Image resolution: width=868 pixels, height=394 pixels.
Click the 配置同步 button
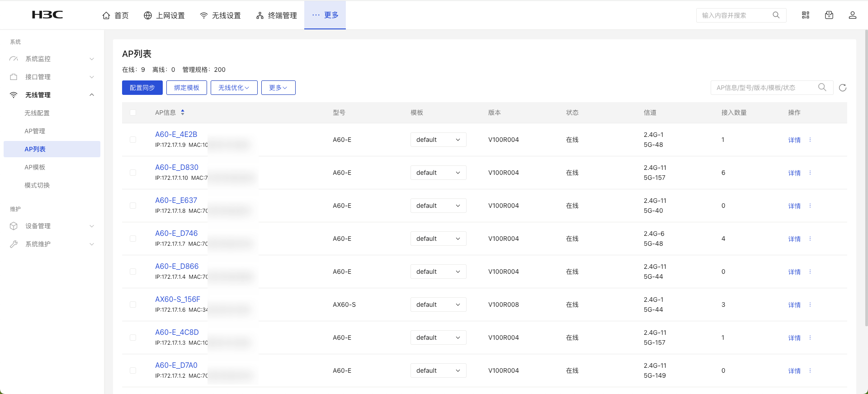click(x=142, y=88)
